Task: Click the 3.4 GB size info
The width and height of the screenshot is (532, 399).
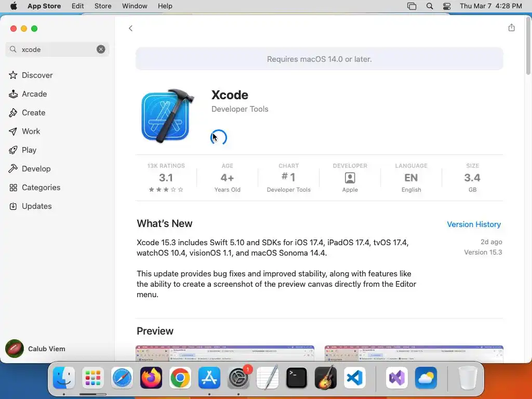Action: (472, 178)
